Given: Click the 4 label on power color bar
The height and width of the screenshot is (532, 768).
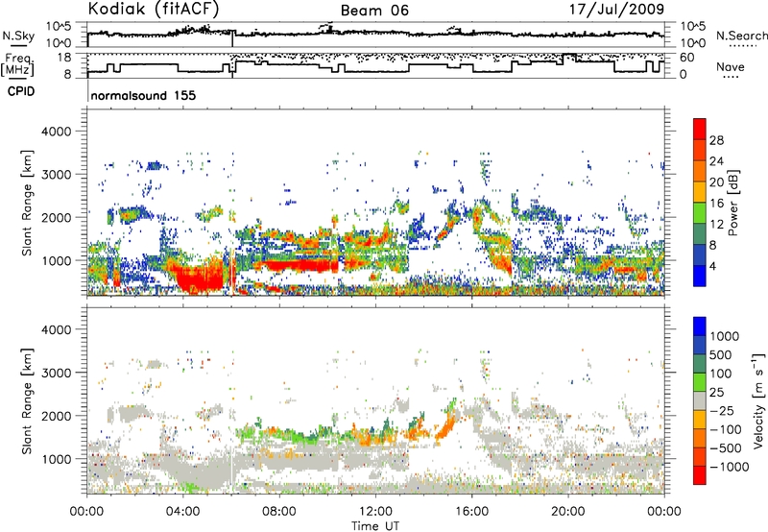Looking at the screenshot, I should click(712, 266).
